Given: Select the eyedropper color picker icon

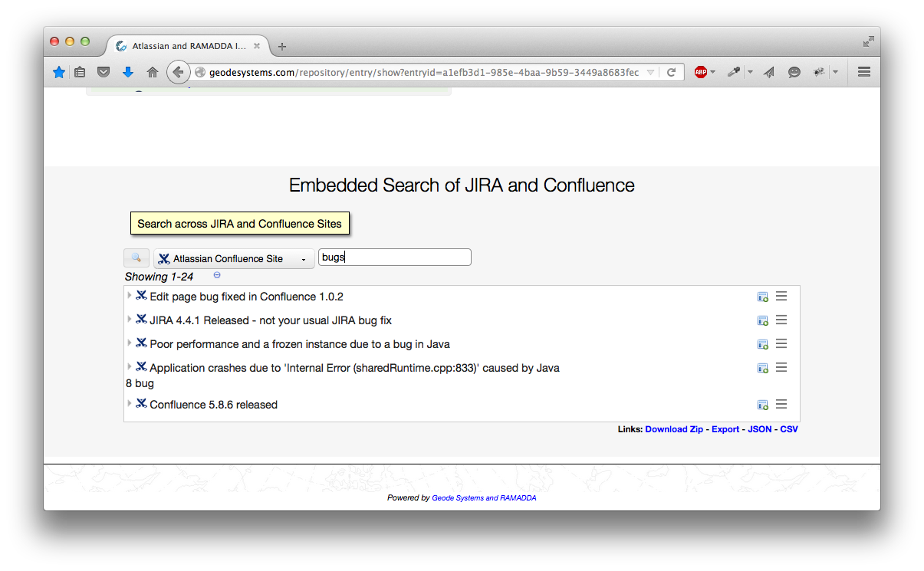Looking at the screenshot, I should [x=734, y=72].
